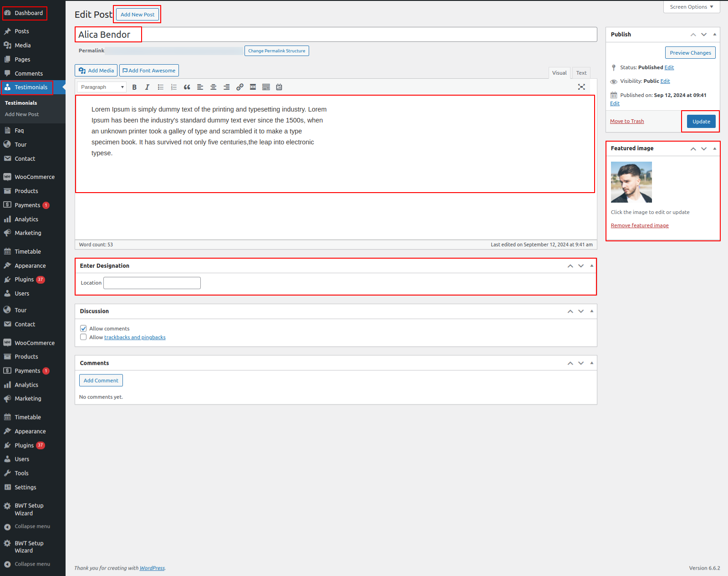Insert a numbered list
The height and width of the screenshot is (576, 728).
(x=173, y=87)
